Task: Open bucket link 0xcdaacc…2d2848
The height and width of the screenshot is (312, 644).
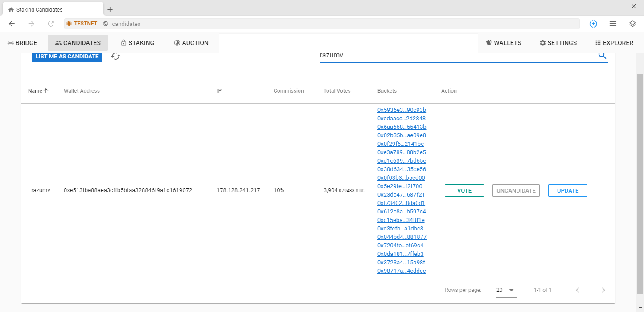Action: click(x=402, y=119)
